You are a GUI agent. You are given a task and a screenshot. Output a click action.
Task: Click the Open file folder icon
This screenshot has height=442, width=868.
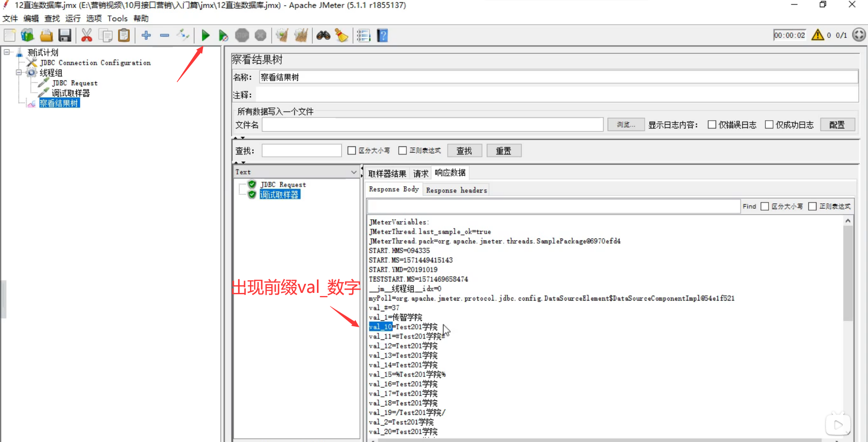coord(46,35)
